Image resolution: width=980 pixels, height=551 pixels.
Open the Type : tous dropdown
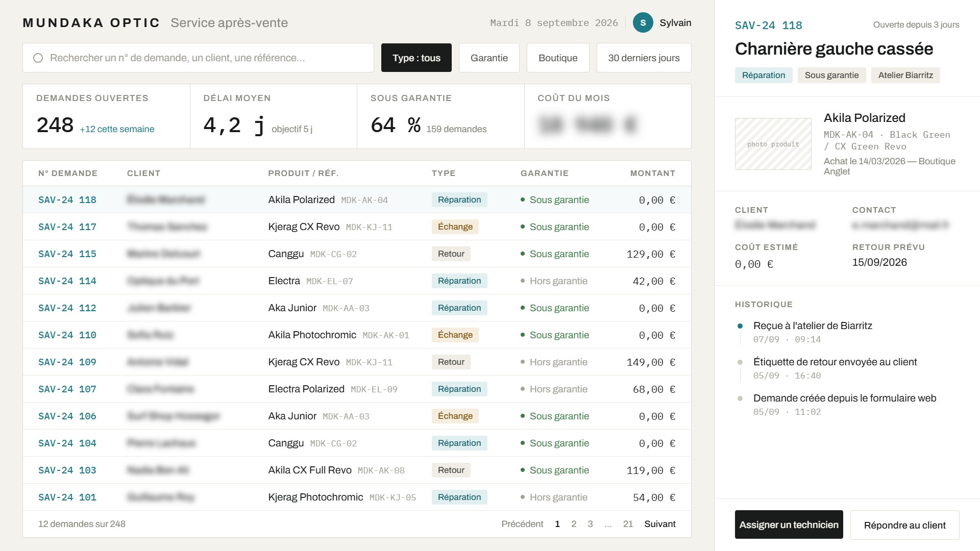point(416,58)
